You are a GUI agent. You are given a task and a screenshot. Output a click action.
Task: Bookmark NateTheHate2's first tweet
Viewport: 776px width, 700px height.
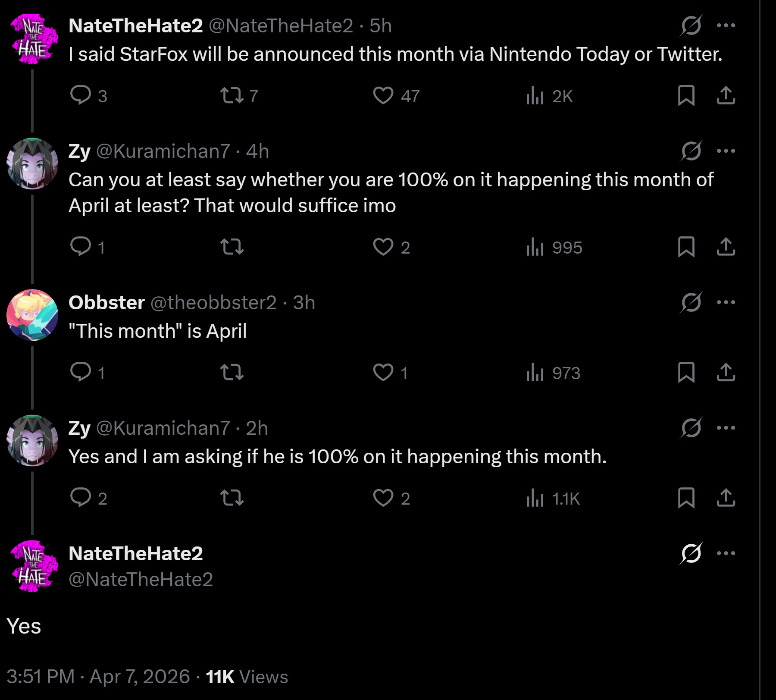pyautogui.click(x=686, y=95)
